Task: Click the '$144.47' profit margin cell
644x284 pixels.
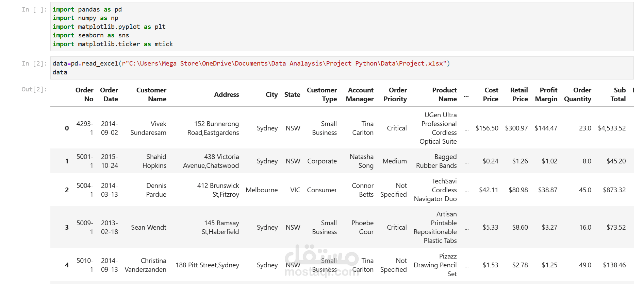Action: point(546,128)
